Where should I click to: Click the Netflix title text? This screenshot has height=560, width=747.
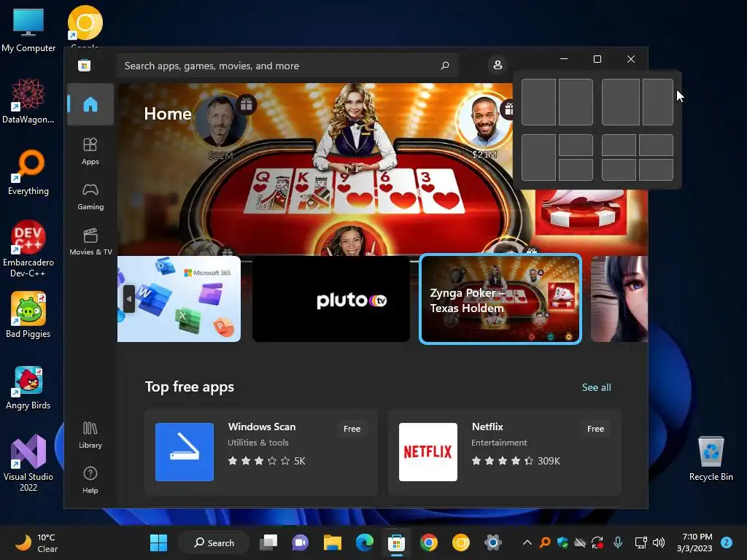pos(487,427)
